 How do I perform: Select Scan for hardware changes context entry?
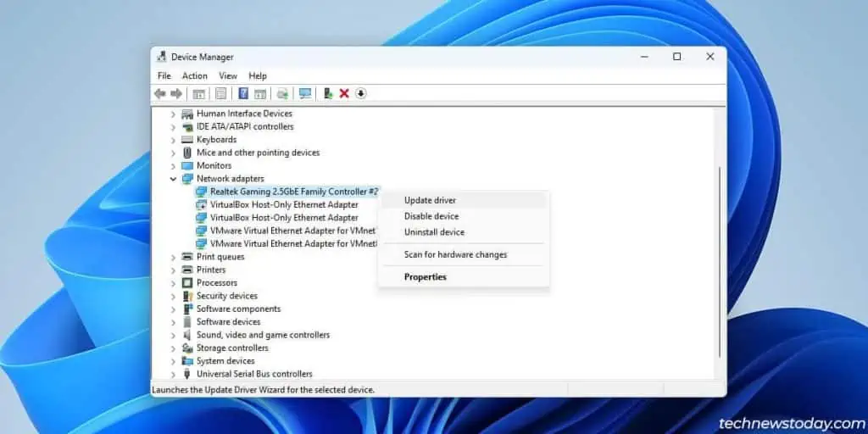click(x=464, y=254)
